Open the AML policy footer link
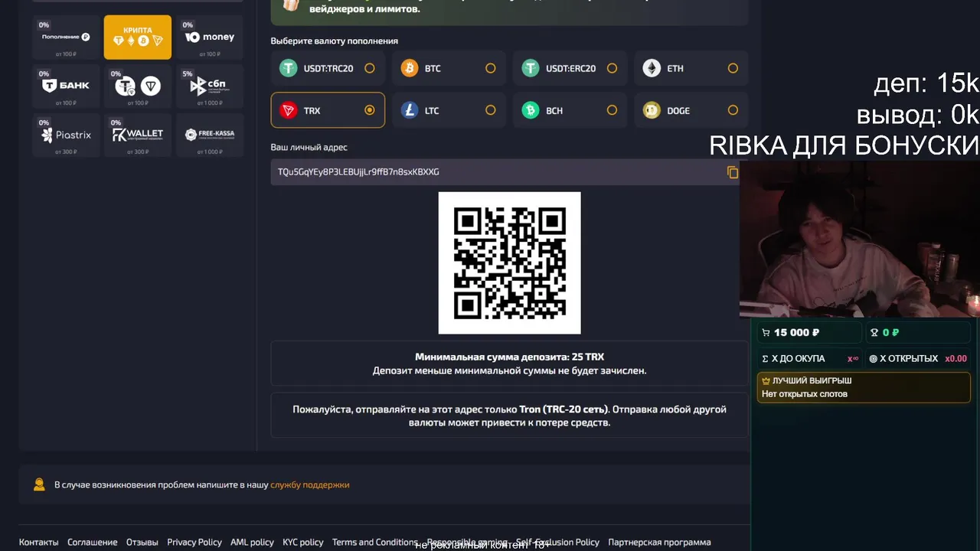Image resolution: width=980 pixels, height=551 pixels. (x=252, y=542)
